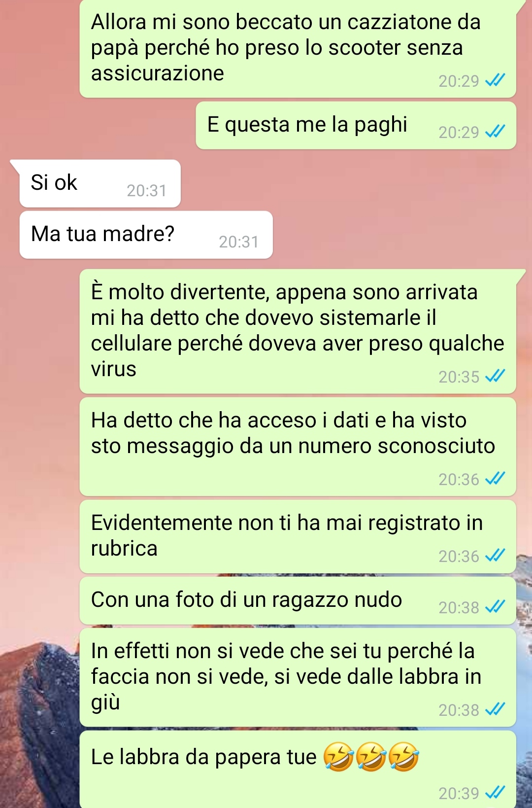
Task: Select the 'Si ok' message bubble
Action: pyautogui.click(x=100, y=183)
